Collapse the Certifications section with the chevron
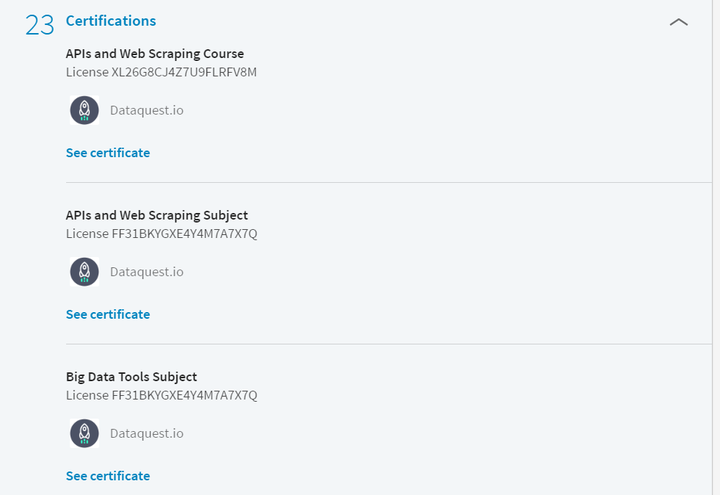Viewport: 720px width, 495px height. click(x=678, y=21)
